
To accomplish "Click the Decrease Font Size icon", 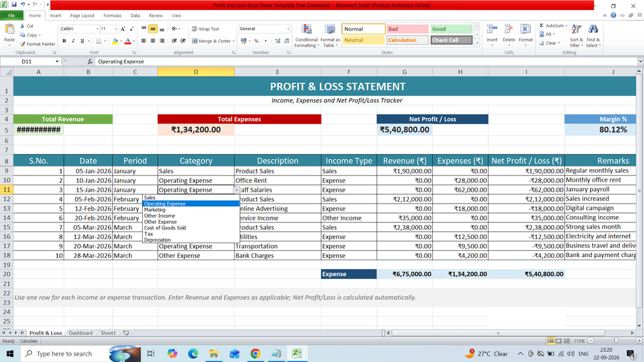I will [x=131, y=29].
